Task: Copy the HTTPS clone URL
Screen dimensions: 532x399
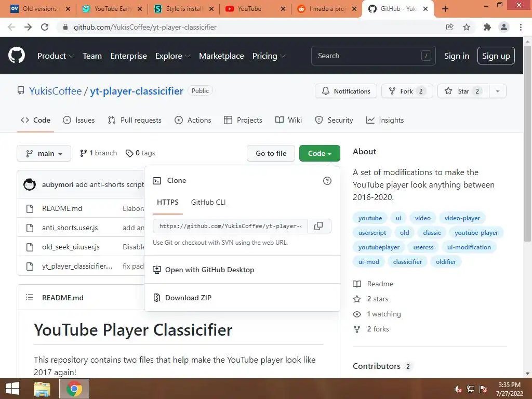Action: point(319,226)
